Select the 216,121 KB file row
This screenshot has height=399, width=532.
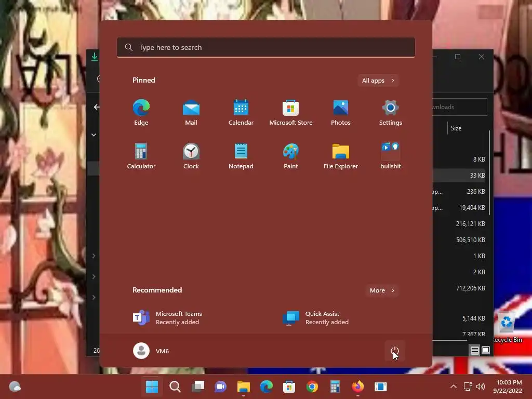459,223
